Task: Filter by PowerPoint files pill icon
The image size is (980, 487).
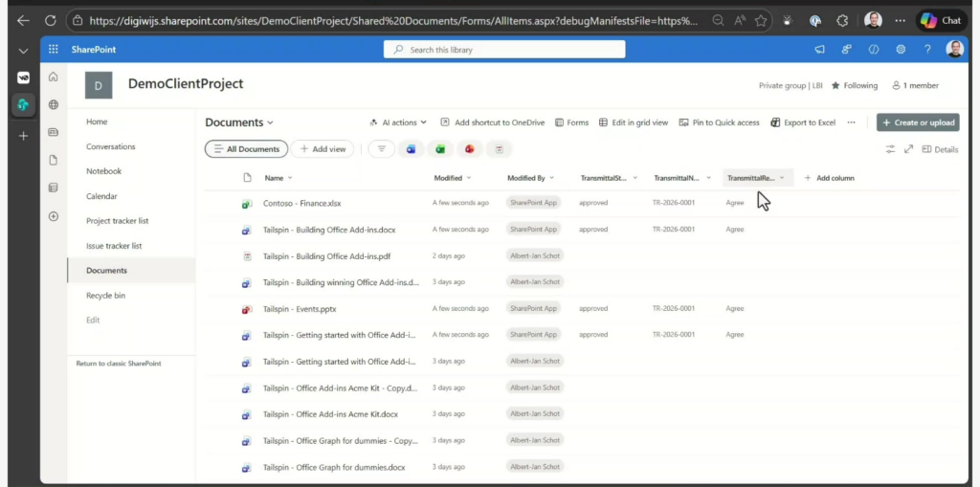Action: [x=469, y=149]
